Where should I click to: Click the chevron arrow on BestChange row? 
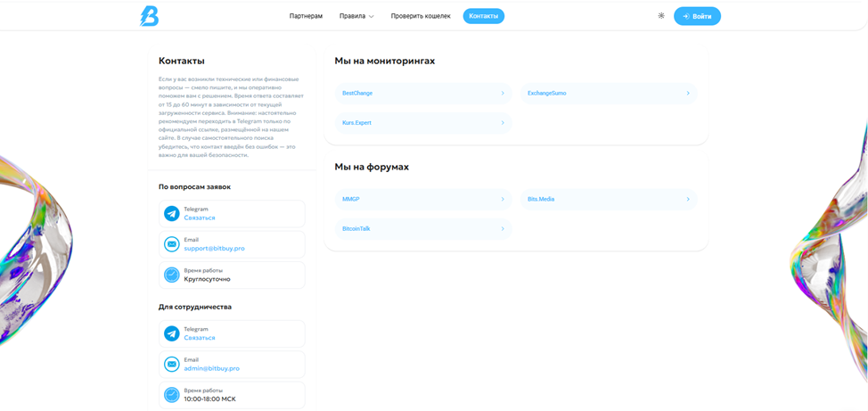(x=503, y=93)
